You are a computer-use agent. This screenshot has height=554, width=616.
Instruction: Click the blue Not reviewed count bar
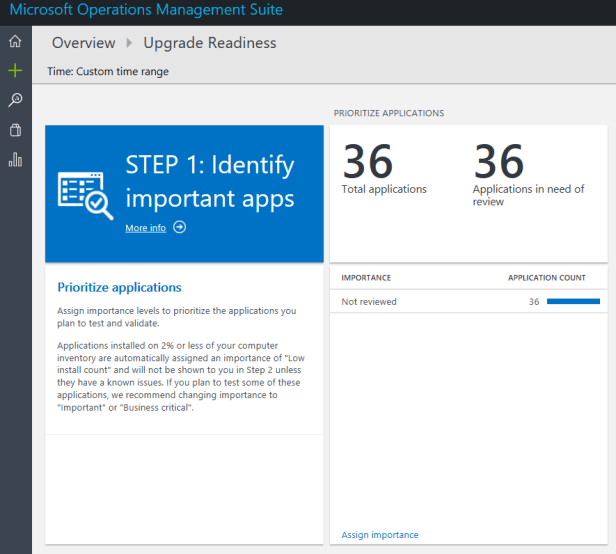[x=573, y=301]
